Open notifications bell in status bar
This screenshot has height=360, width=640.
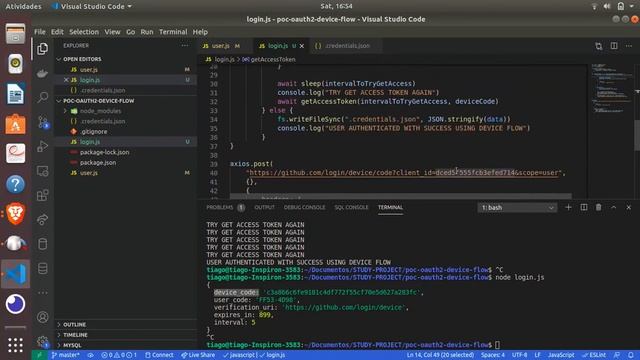(631, 355)
